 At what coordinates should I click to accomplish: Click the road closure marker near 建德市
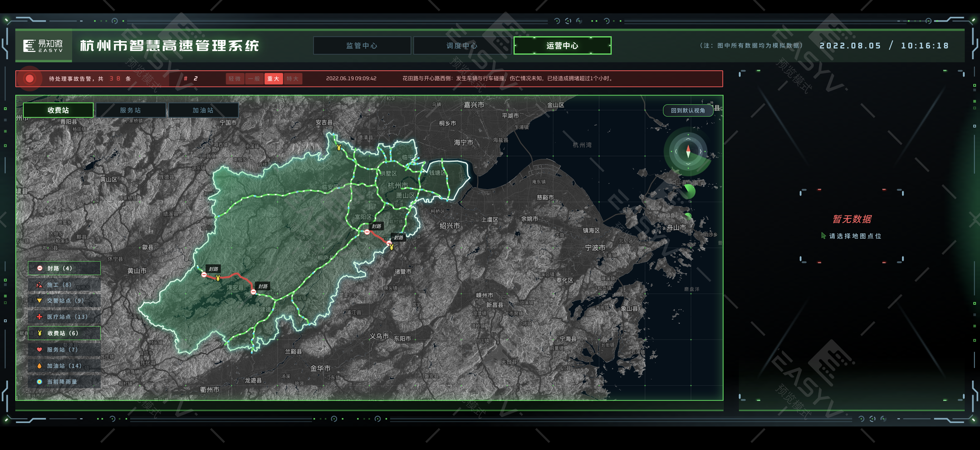coord(254,292)
